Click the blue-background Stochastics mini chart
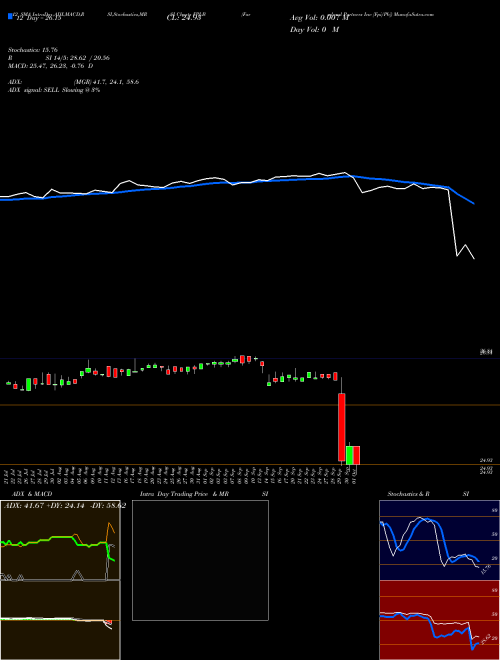The height and width of the screenshot is (660, 500). [439, 540]
